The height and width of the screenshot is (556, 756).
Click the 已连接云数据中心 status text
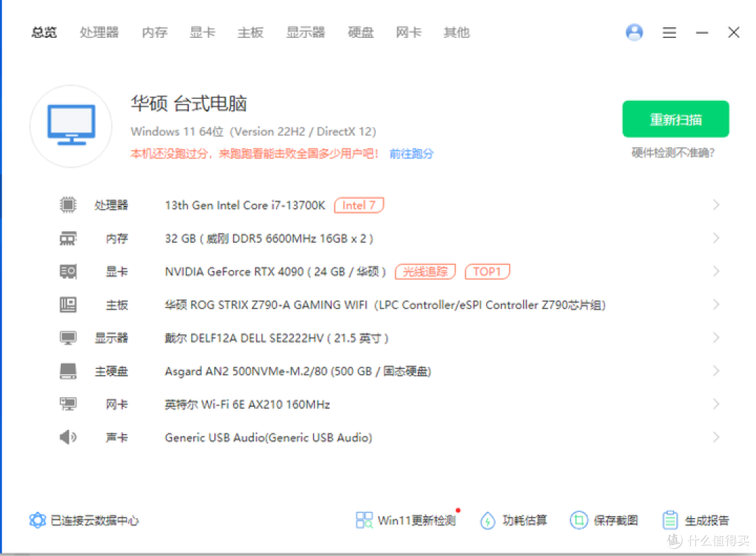(95, 521)
